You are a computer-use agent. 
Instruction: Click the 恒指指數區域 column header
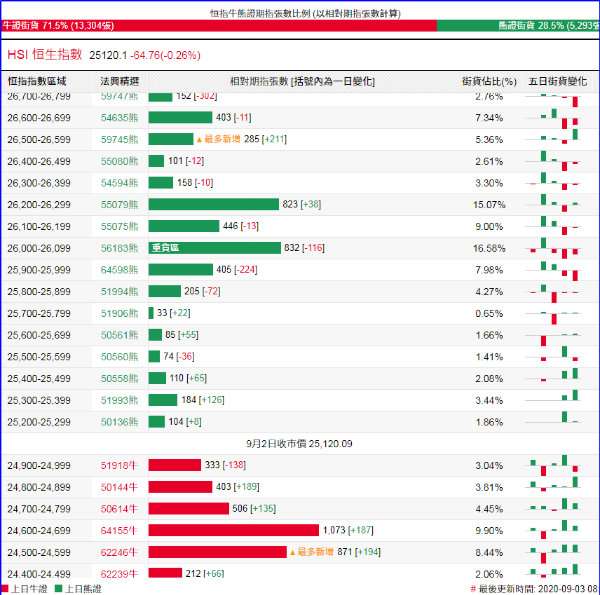[37, 81]
